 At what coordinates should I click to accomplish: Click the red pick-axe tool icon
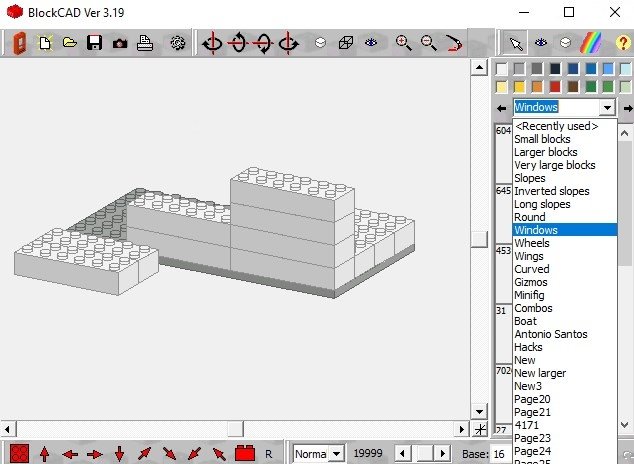pos(454,43)
